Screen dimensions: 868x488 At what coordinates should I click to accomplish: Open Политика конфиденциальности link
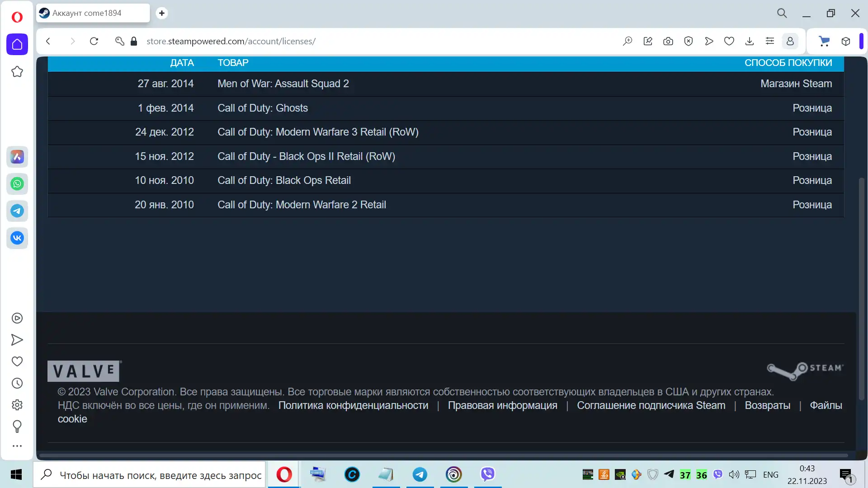tap(353, 405)
